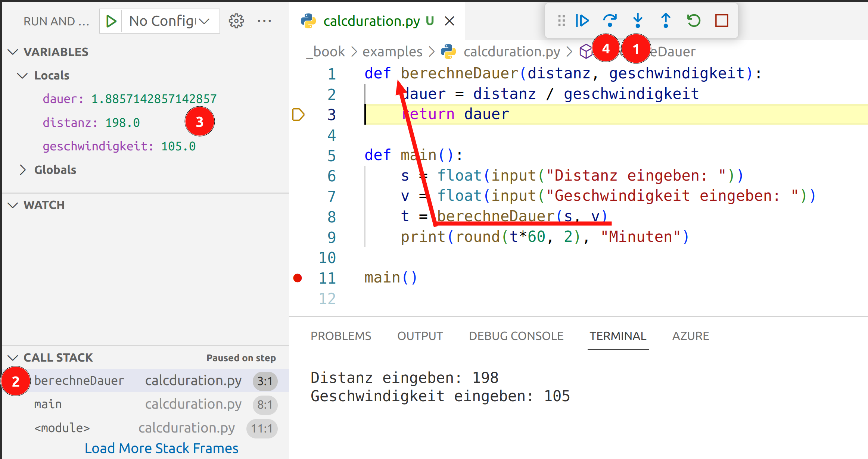868x459 pixels.
Task: Collapse the WATCH section
Action: pyautogui.click(x=13, y=205)
